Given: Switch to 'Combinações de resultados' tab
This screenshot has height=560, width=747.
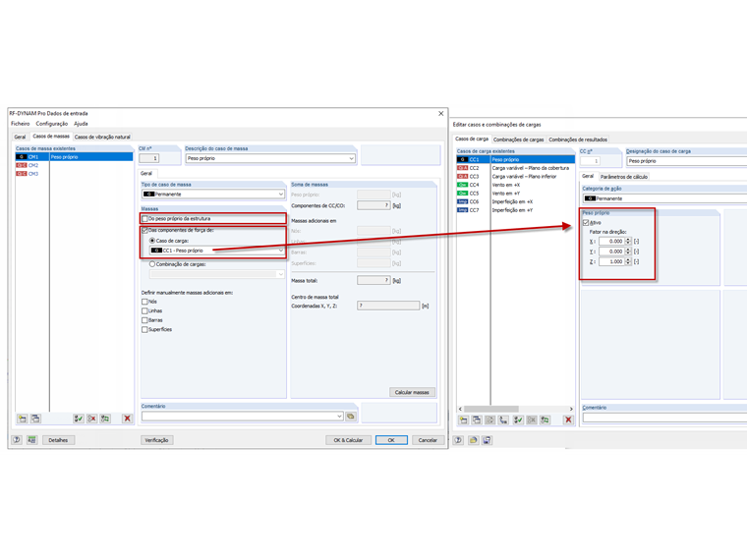Looking at the screenshot, I should (578, 140).
